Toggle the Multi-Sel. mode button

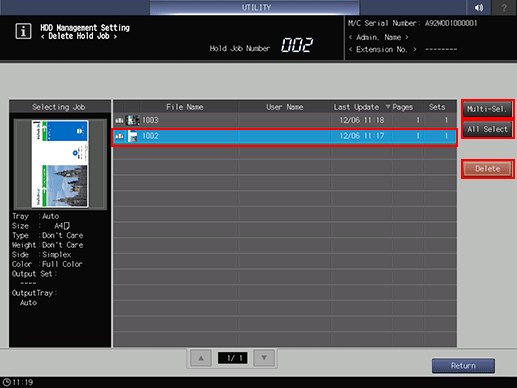[x=487, y=109]
